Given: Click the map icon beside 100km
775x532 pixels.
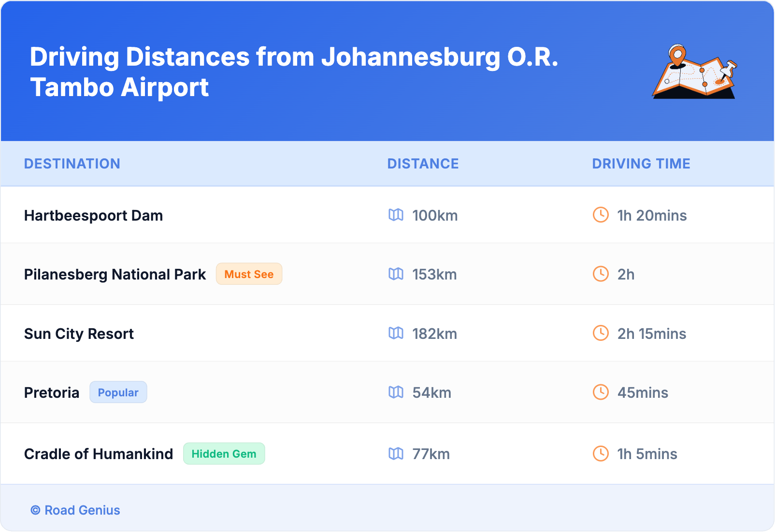Looking at the screenshot, I should tap(396, 215).
